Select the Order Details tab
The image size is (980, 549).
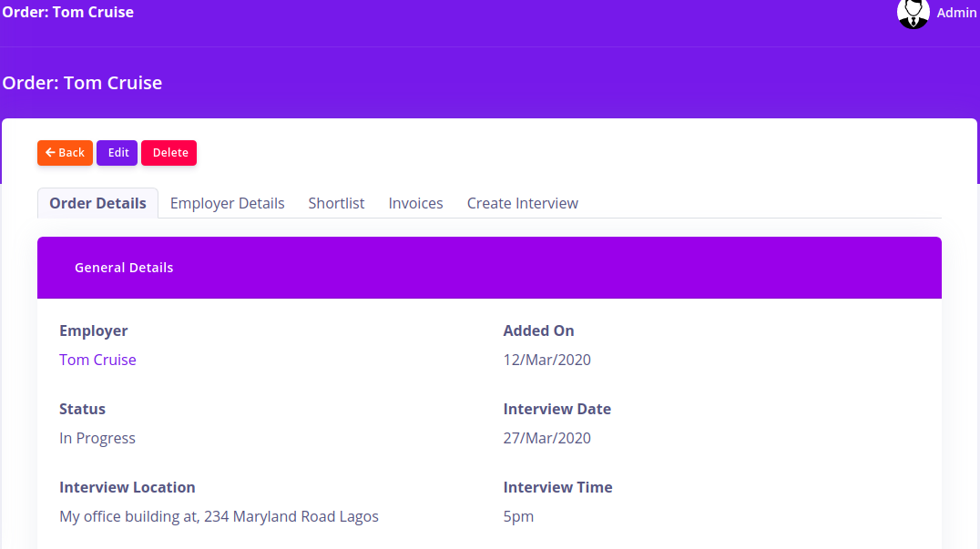tap(97, 203)
